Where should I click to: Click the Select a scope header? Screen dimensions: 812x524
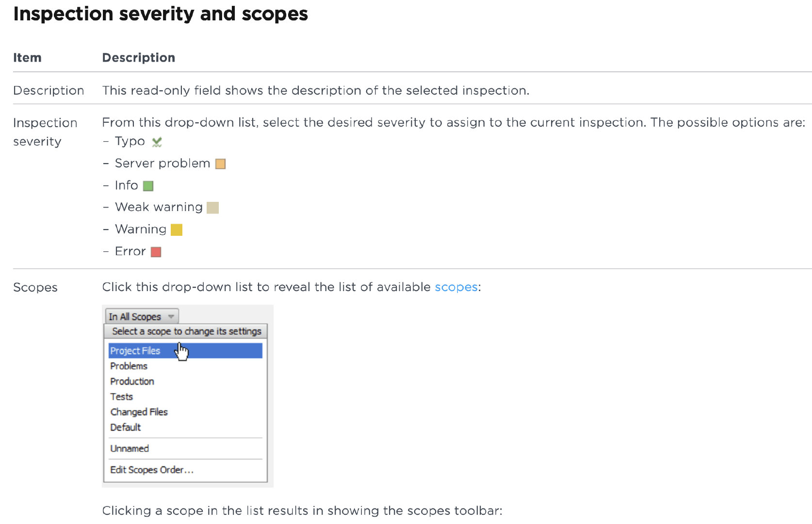(x=186, y=331)
